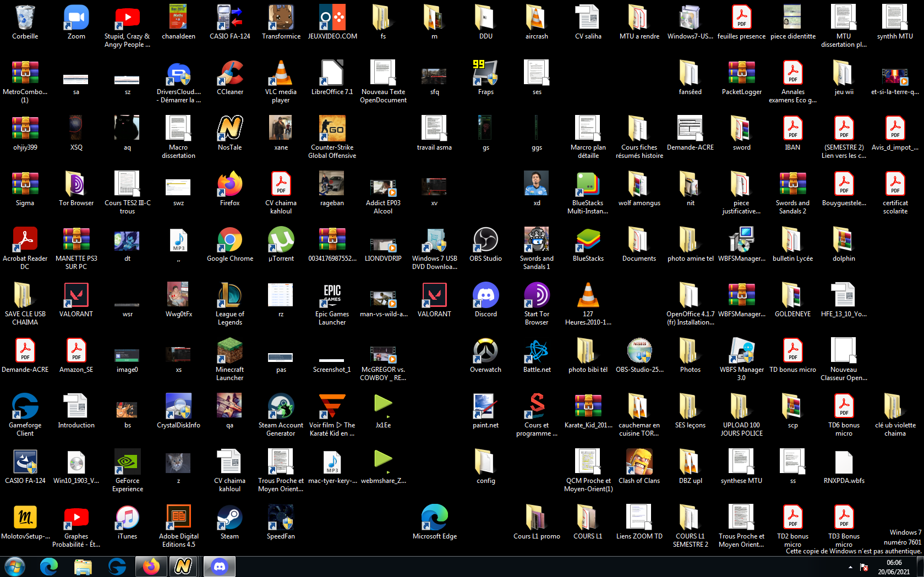Open the Documents folder on desktop
This screenshot has width=924, height=577.
639,244
